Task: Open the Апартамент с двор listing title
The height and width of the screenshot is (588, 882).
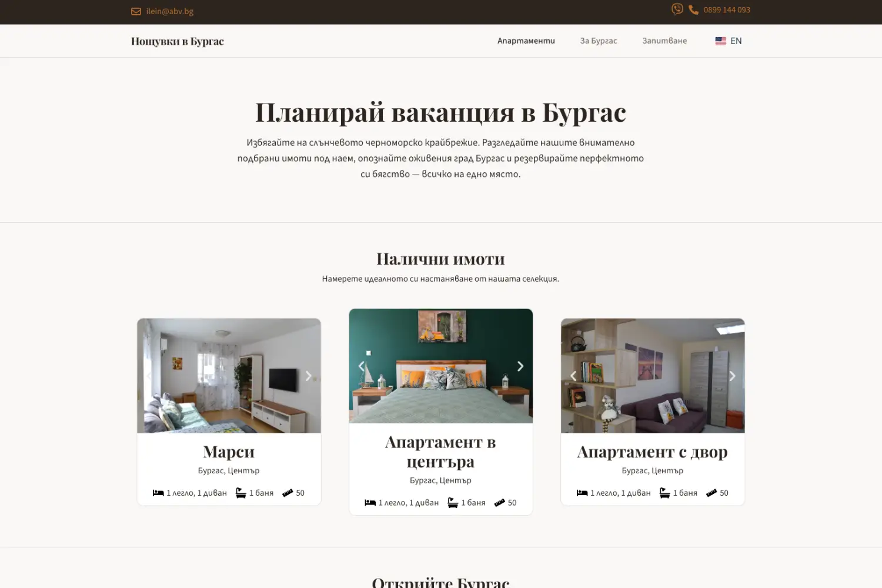Action: point(653,452)
